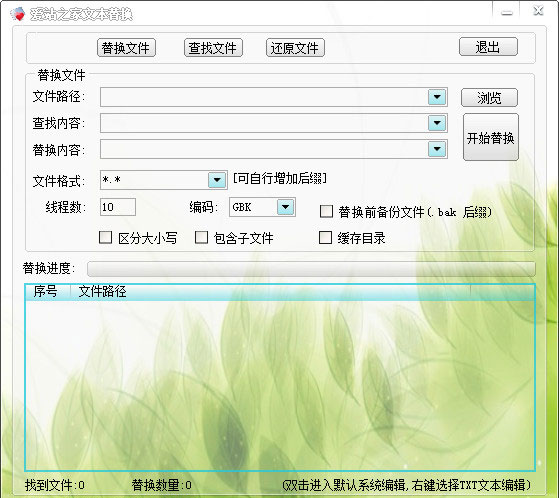
Task: Expand the 查找内容 history dropdown
Action: point(437,123)
